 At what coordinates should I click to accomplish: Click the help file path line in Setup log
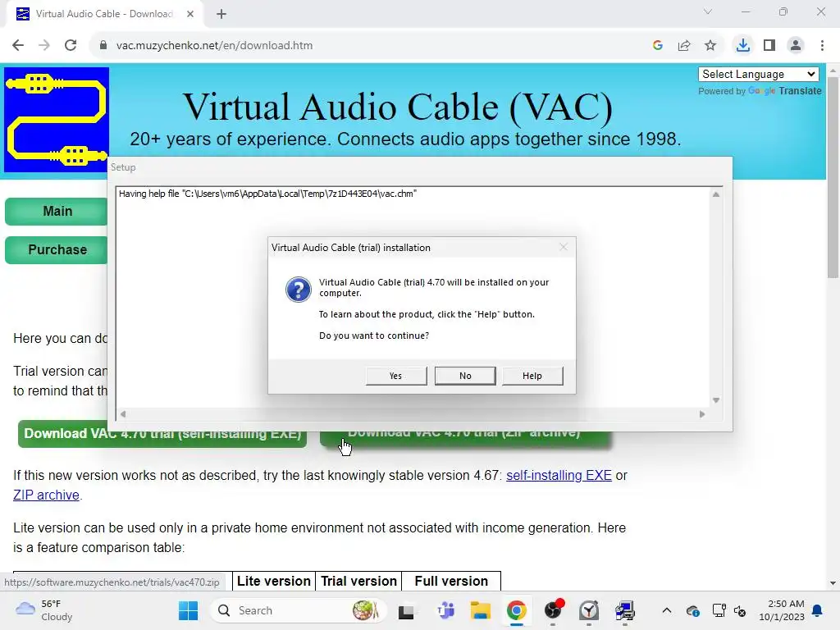[268, 194]
